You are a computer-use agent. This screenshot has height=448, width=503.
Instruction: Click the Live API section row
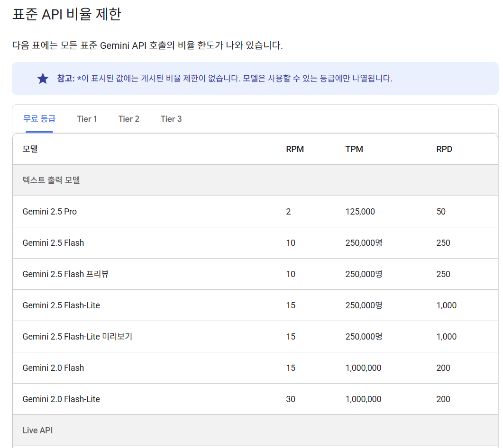tap(255, 430)
